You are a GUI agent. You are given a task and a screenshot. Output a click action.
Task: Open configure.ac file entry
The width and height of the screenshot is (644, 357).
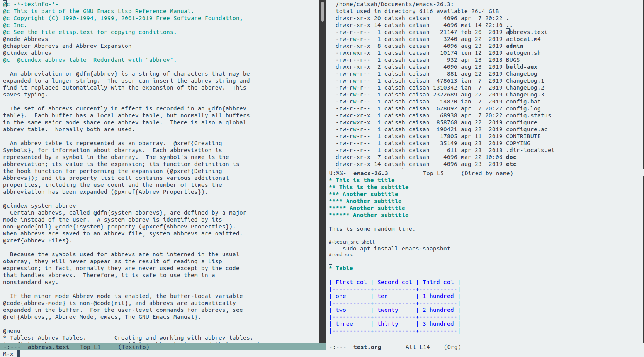(x=527, y=129)
